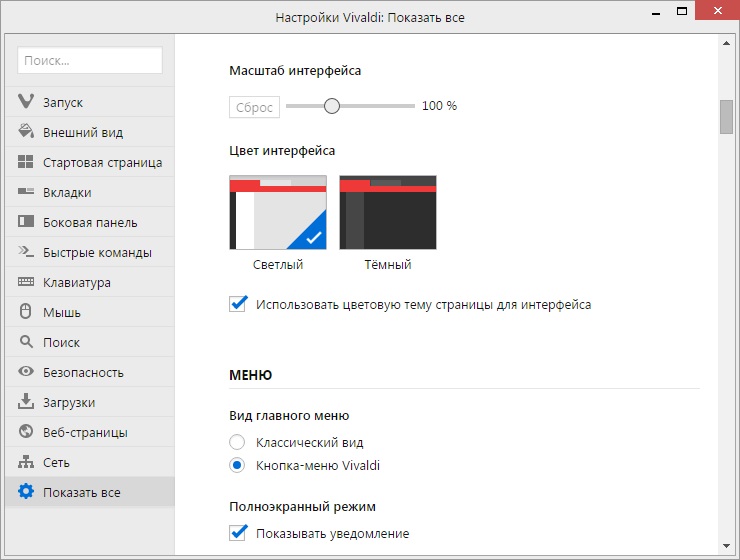This screenshot has width=740, height=560.
Task: Select the Показать все entry
Action: 90,492
